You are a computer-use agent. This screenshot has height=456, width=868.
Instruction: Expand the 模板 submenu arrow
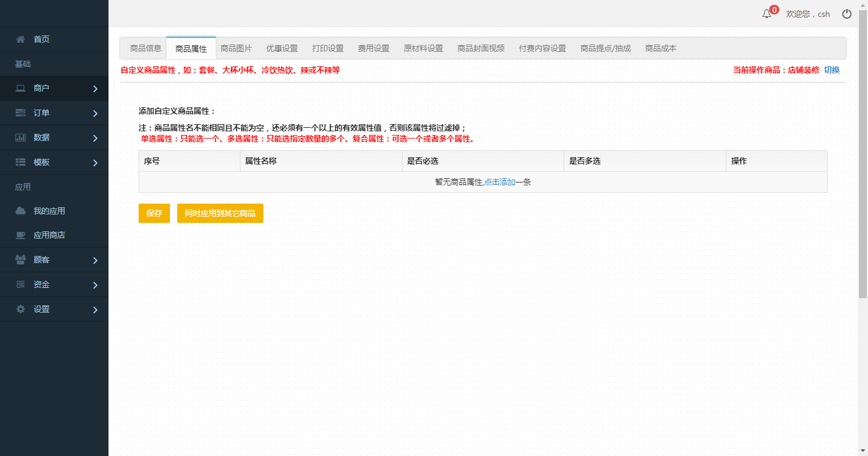(95, 163)
